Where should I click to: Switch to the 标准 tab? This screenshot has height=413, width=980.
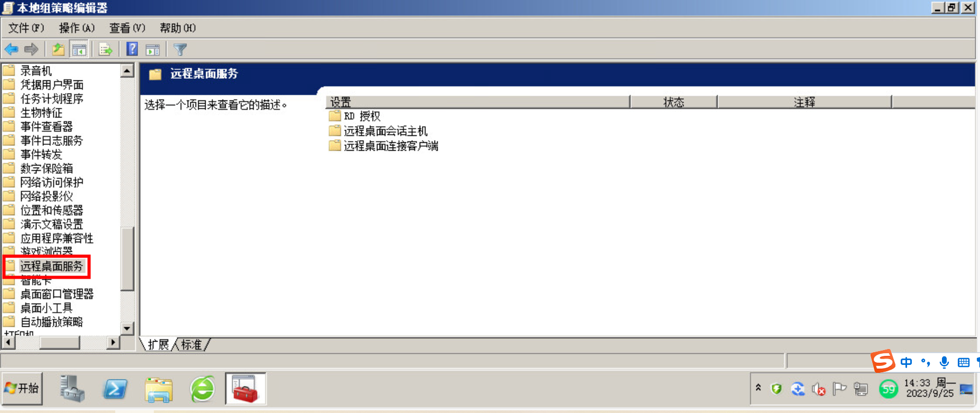click(x=191, y=345)
